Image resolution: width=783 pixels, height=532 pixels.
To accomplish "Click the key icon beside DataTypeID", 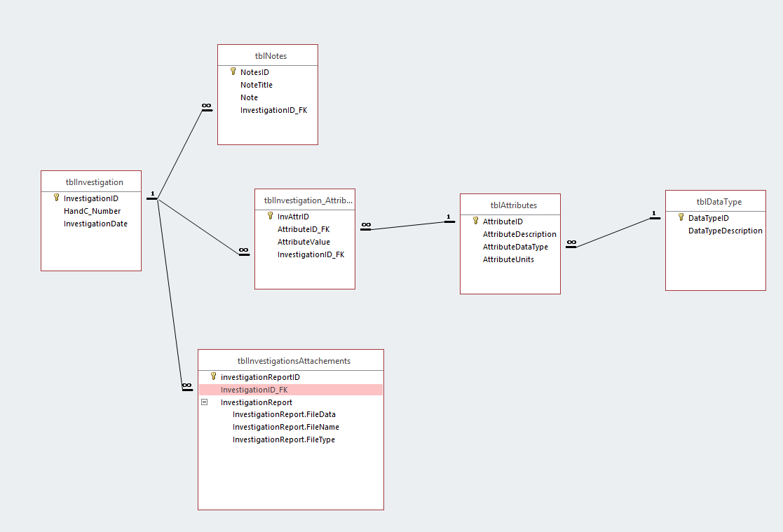I will tap(681, 217).
